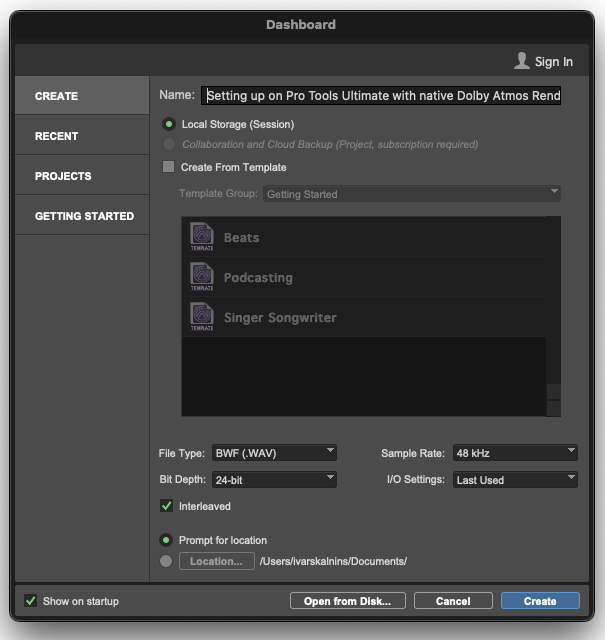
Task: Select the Podcasting template name
Action: [258, 278]
